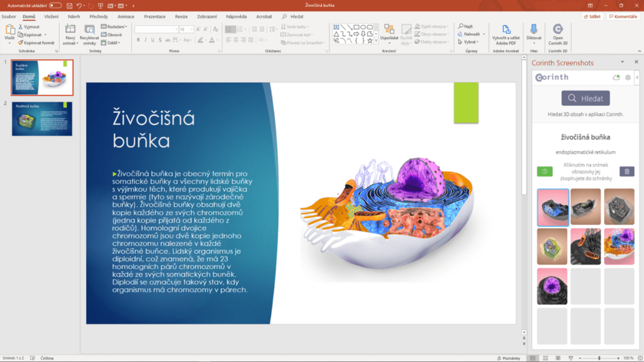The width and height of the screenshot is (644, 362).
Task: Click the Save icon in the title bar
Action: [x=70, y=5]
